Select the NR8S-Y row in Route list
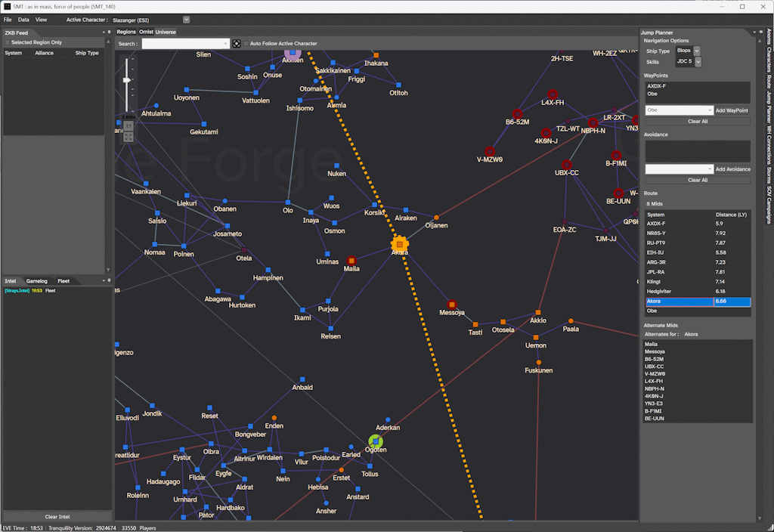774x532 pixels. tap(698, 233)
